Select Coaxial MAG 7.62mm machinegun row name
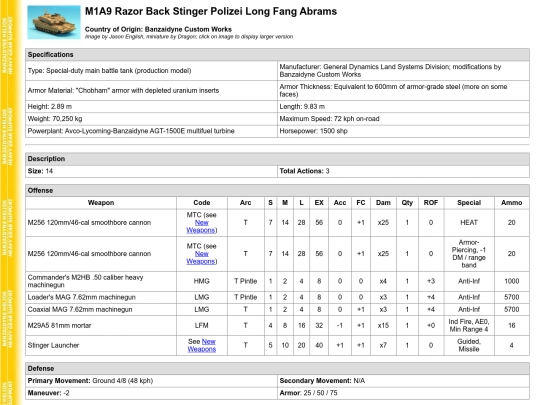The height and width of the screenshot is (405, 540). [101, 310]
